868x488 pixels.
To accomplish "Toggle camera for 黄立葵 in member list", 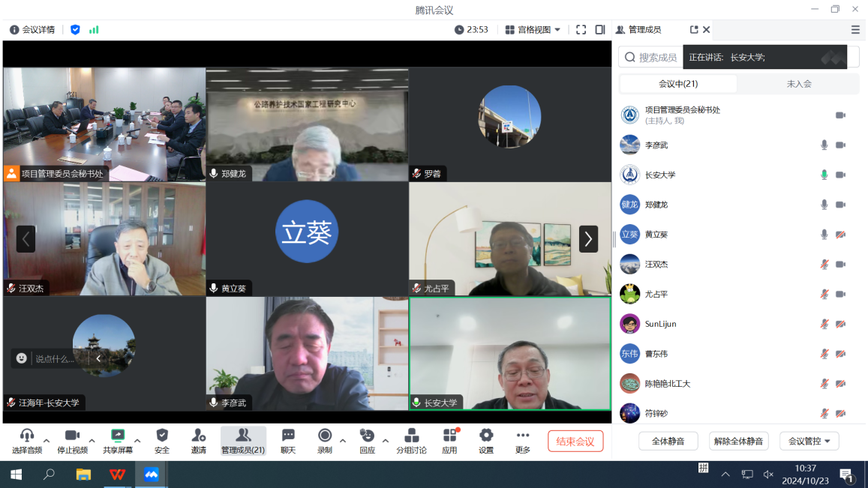I will (x=840, y=235).
